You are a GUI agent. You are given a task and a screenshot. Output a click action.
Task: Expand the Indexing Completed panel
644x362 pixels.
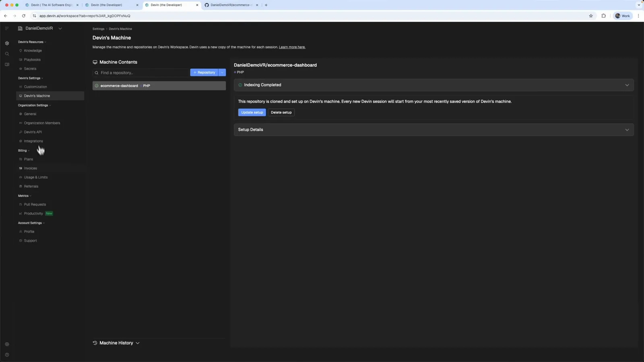[x=434, y=85]
